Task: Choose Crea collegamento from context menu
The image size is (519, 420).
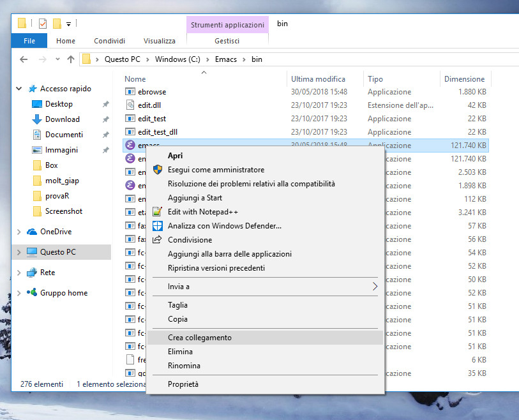Action: [x=265, y=338]
